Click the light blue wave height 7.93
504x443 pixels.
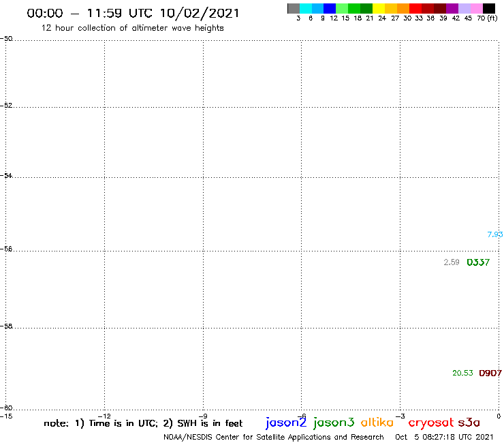click(x=495, y=234)
